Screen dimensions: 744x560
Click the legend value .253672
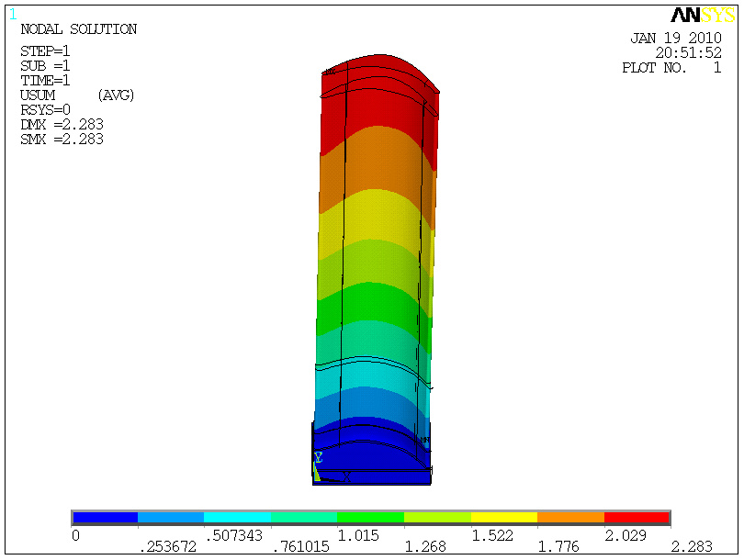click(x=168, y=547)
